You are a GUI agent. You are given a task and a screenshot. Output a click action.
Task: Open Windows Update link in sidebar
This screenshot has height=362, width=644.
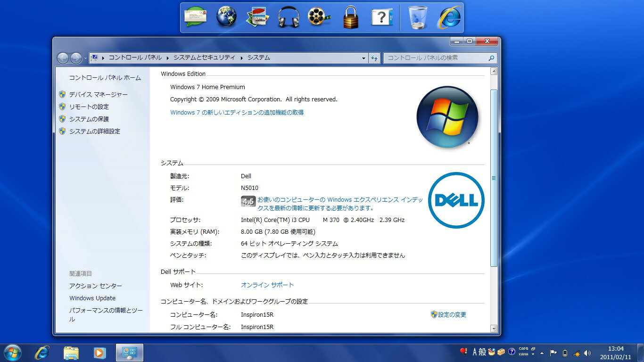click(92, 298)
